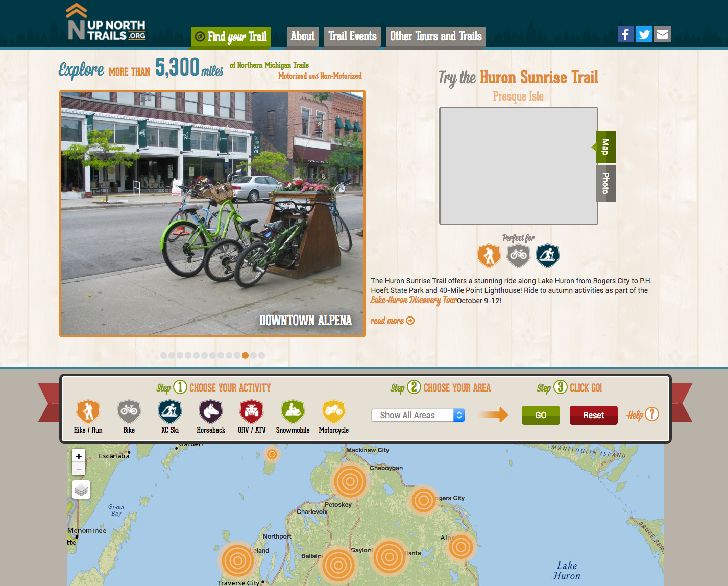Screen dimensions: 728x586
Task: Click the biking badge under Perfect for
Action: click(x=518, y=256)
